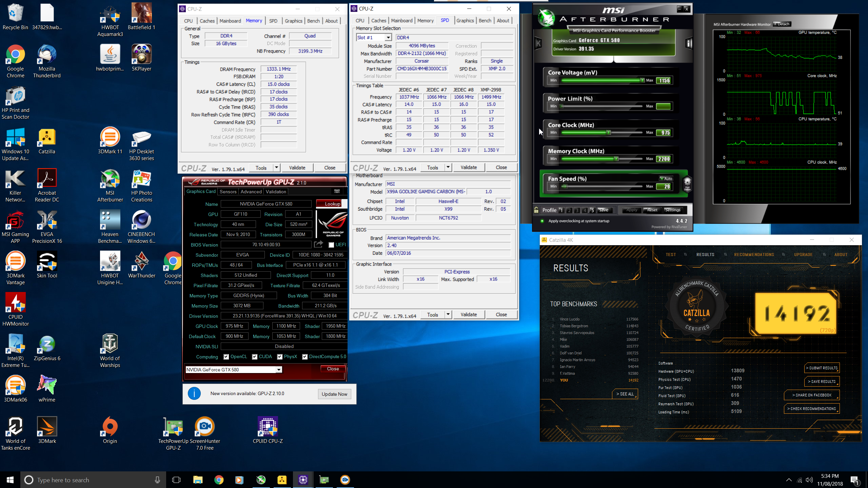Viewport: 868px width, 488px height.
Task: Open the Recommendations tab in Catzilla
Action: [x=754, y=254]
